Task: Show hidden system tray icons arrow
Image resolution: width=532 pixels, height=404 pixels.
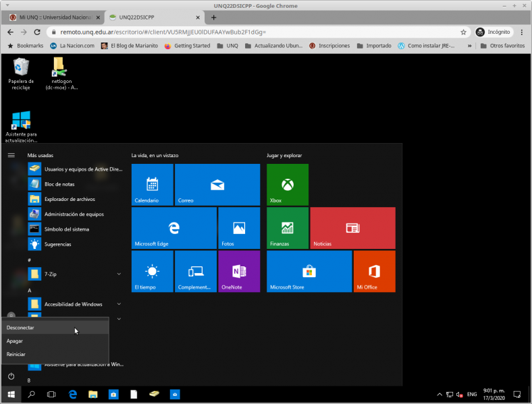Action: (440, 395)
